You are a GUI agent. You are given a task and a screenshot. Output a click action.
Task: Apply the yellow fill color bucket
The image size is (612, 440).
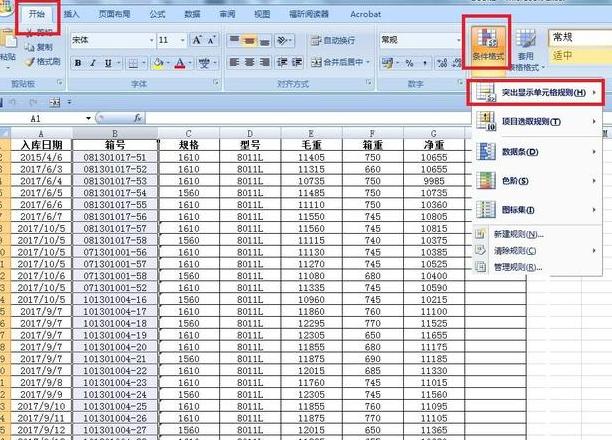[x=158, y=63]
